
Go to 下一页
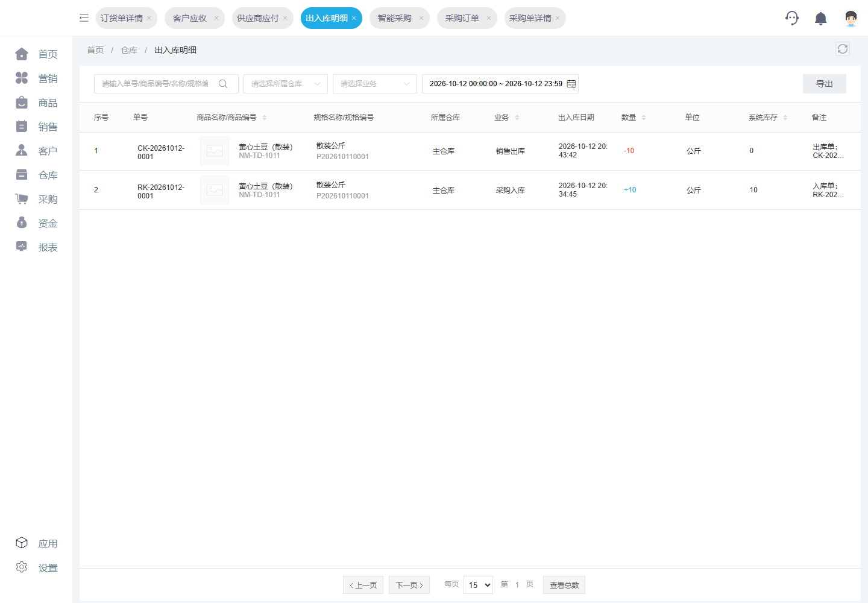tap(409, 585)
